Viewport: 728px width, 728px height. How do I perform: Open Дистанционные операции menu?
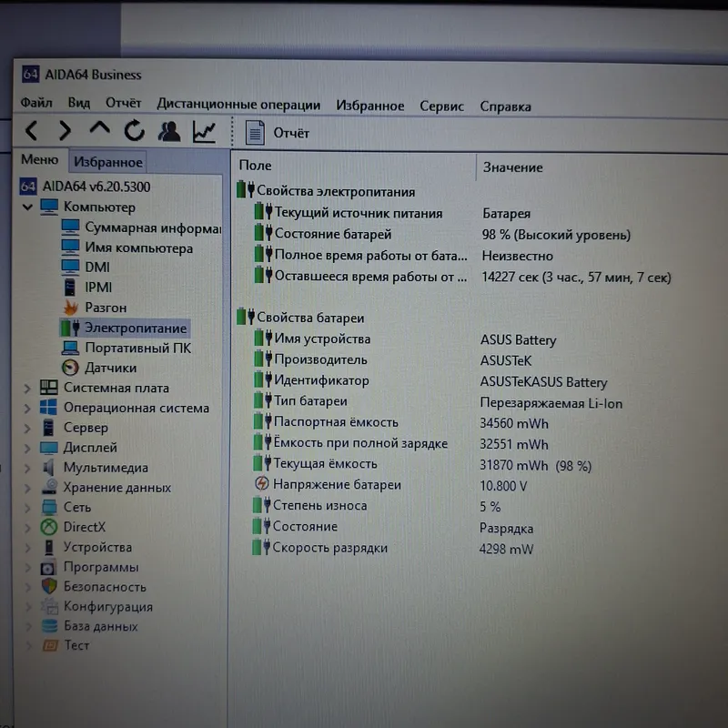coord(238,104)
